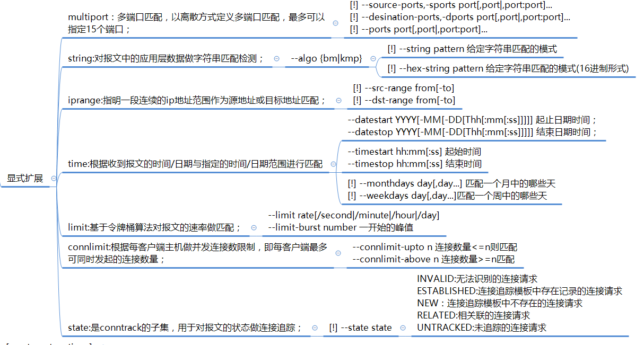Select the --src-range / --dst-range node
644x345 pixels.
tap(404, 94)
